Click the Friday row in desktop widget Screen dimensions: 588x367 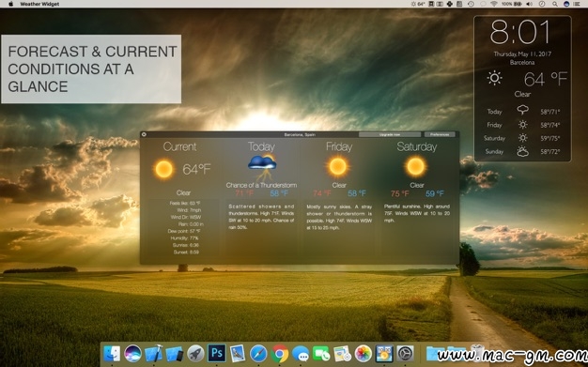coord(522,125)
